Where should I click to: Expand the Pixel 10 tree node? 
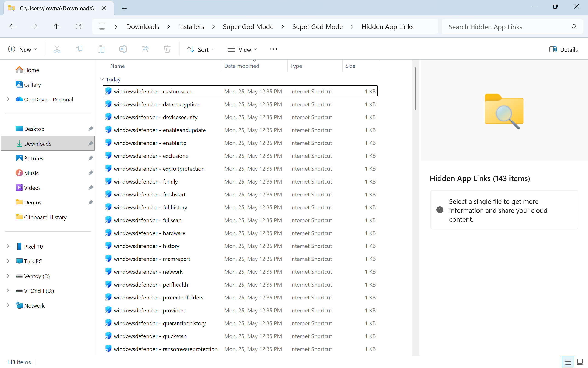8,247
